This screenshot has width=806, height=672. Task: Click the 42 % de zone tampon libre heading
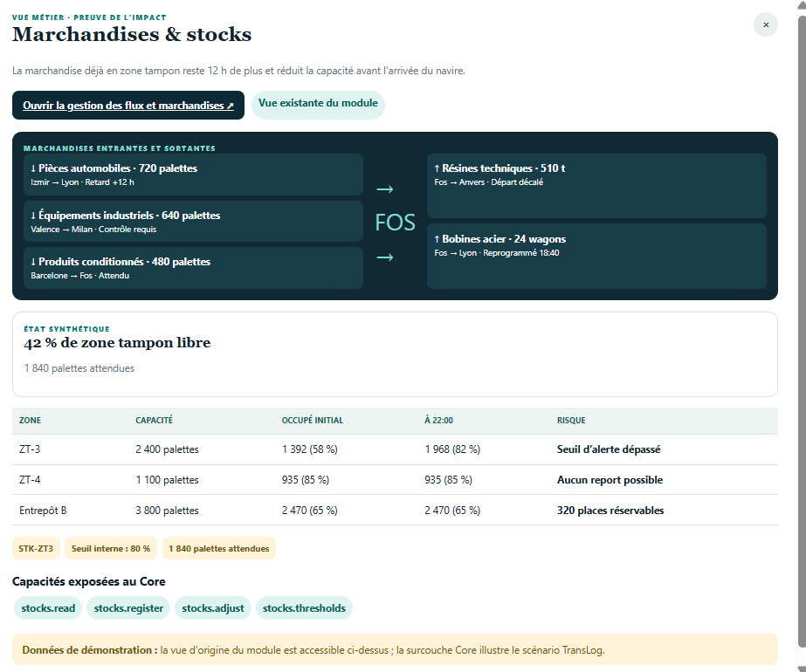point(117,343)
